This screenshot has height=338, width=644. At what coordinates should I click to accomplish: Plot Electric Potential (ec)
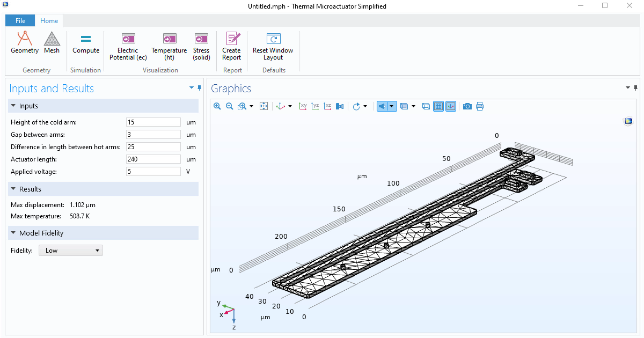coord(128,47)
